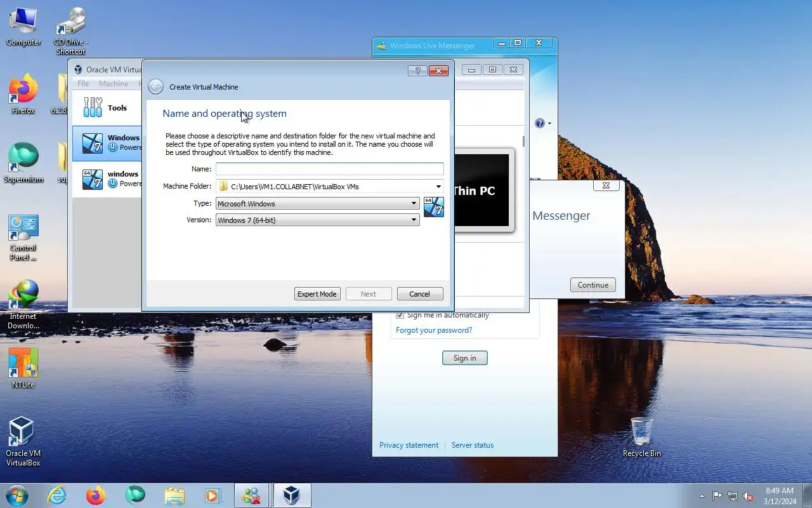Image resolution: width=812 pixels, height=508 pixels.
Task: Launch Firefox from the taskbar
Action: (96, 495)
